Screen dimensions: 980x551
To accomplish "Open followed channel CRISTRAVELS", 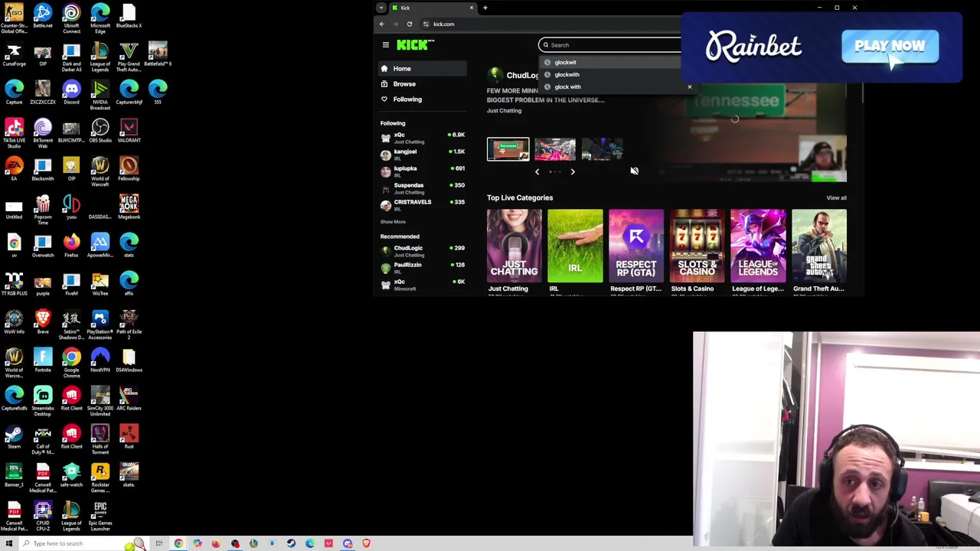I will click(x=423, y=204).
